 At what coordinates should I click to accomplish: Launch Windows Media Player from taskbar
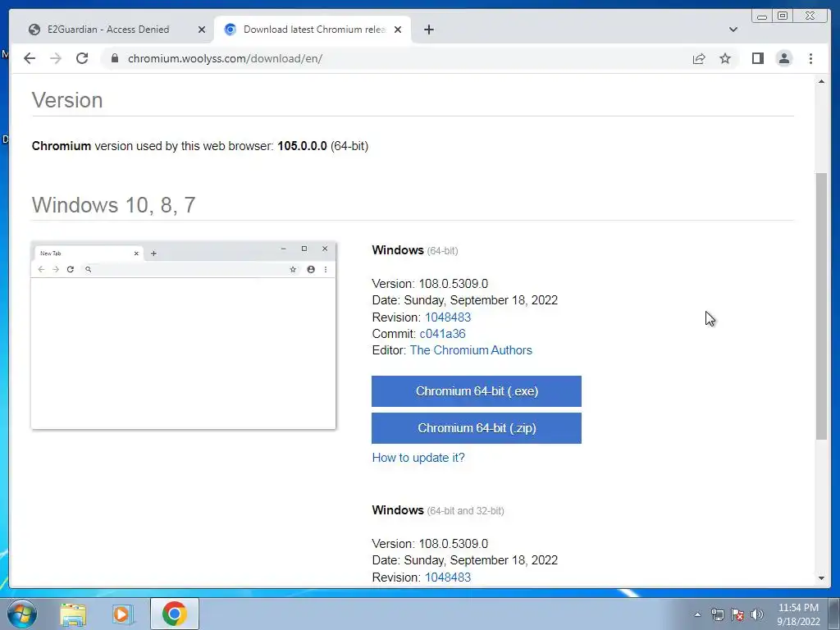122,614
